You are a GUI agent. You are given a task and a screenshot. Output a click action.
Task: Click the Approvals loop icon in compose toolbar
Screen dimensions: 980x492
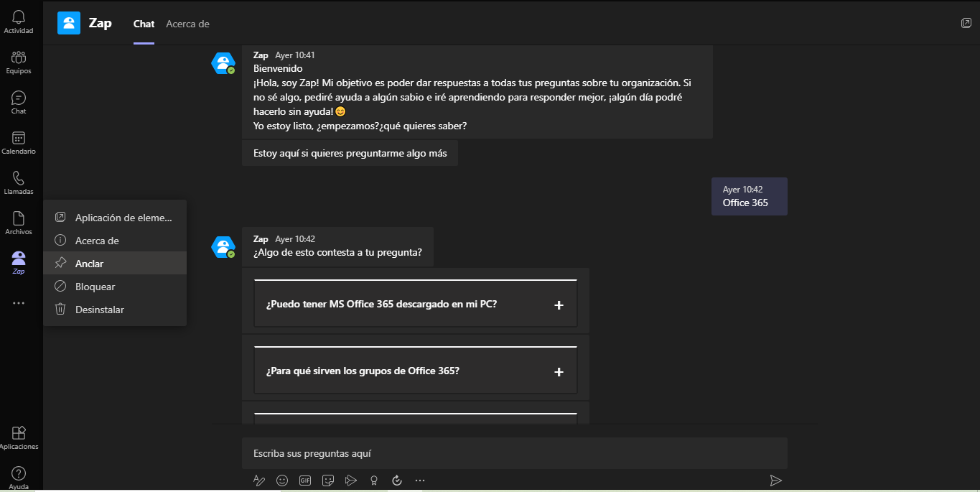click(397, 480)
